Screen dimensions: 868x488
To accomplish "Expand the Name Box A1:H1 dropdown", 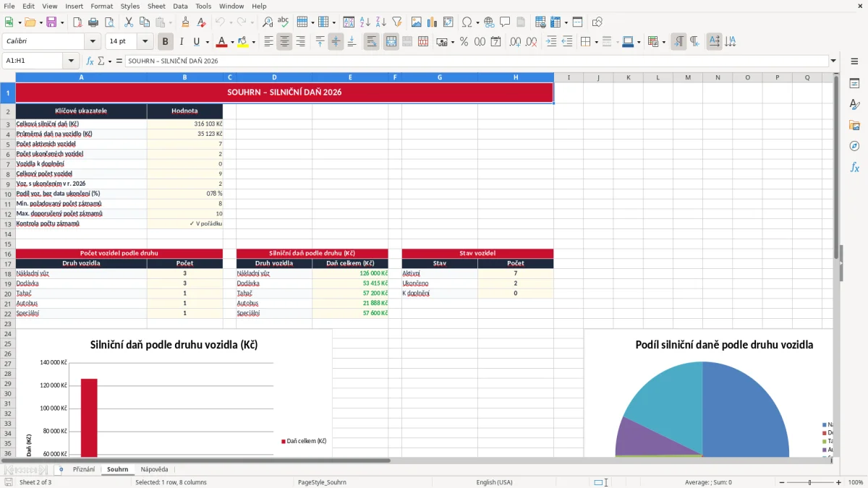I will coord(71,61).
